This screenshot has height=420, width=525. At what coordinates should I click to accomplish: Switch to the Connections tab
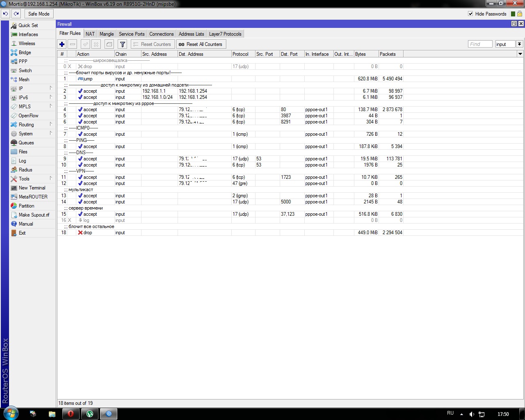[x=162, y=34]
